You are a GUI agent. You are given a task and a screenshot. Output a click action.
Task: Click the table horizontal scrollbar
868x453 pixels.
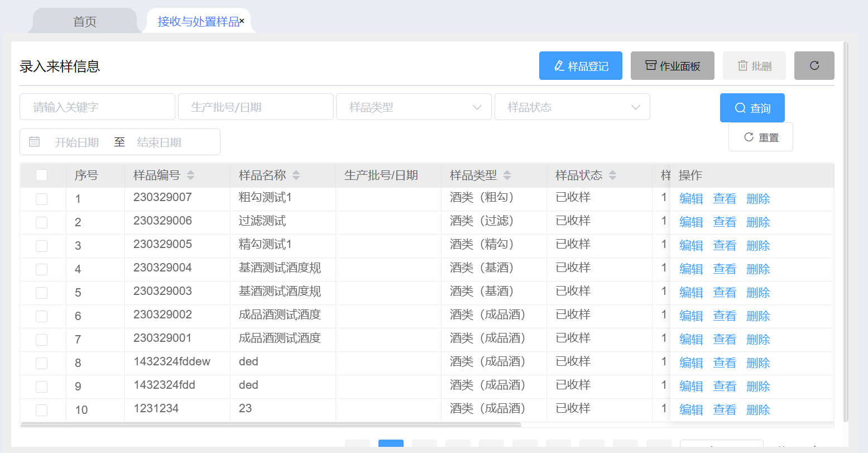point(271,425)
